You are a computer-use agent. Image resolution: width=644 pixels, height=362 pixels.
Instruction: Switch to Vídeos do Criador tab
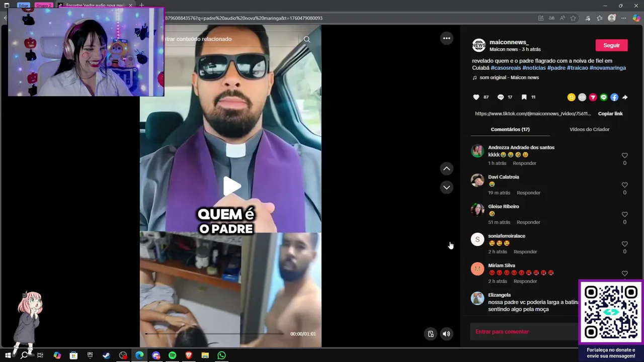pos(589,129)
